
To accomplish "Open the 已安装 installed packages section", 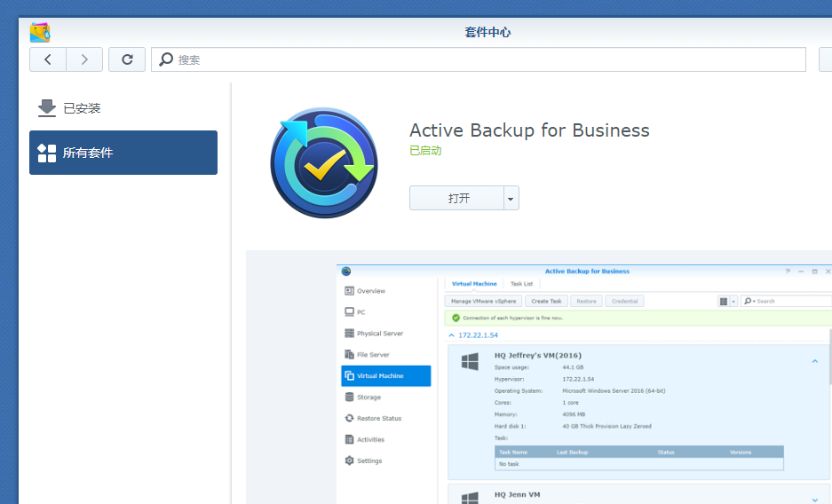I will pyautogui.click(x=123, y=108).
